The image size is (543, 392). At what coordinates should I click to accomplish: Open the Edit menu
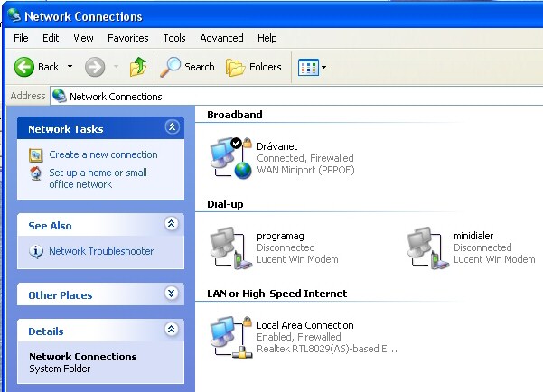tap(51, 38)
